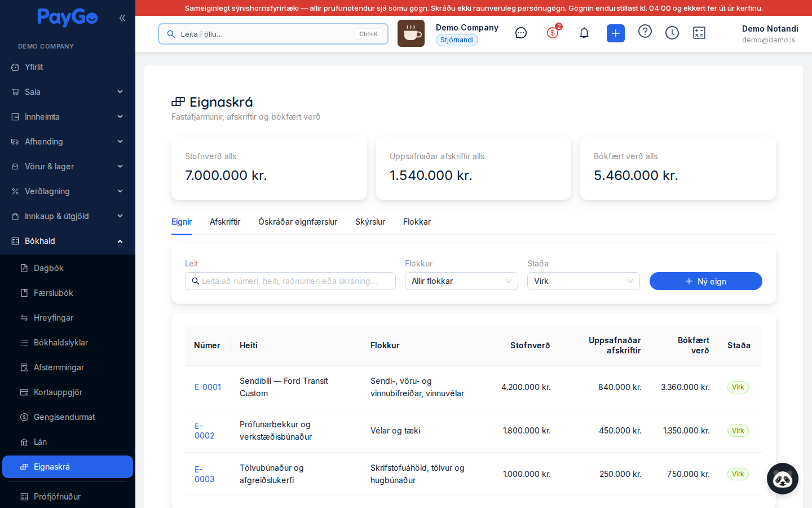Open Lán in the sidebar

[x=68, y=442]
